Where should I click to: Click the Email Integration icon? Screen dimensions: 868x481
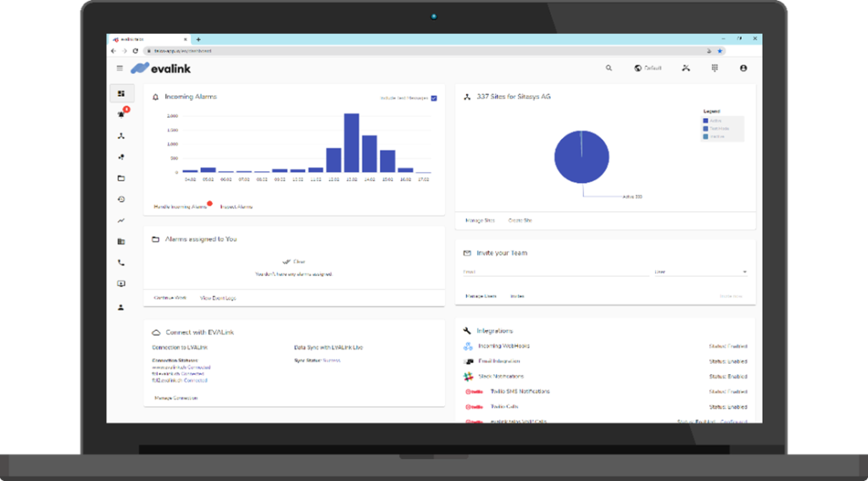[468, 361]
